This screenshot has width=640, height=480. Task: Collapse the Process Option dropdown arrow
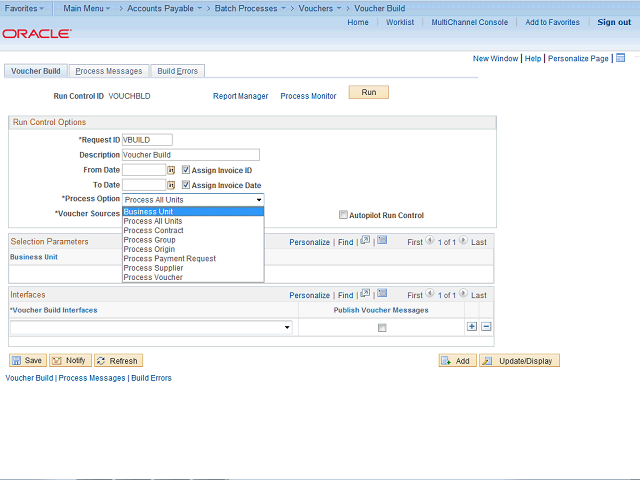point(259,200)
